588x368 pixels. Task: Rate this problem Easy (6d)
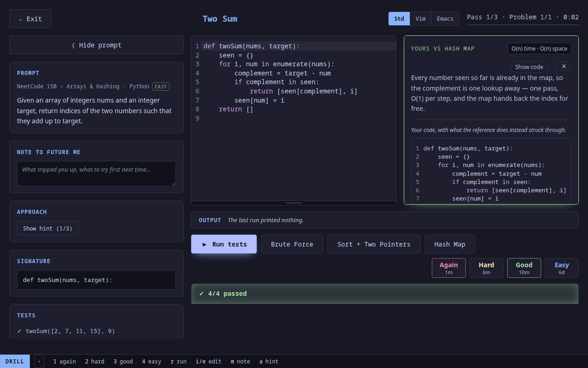coord(562,268)
